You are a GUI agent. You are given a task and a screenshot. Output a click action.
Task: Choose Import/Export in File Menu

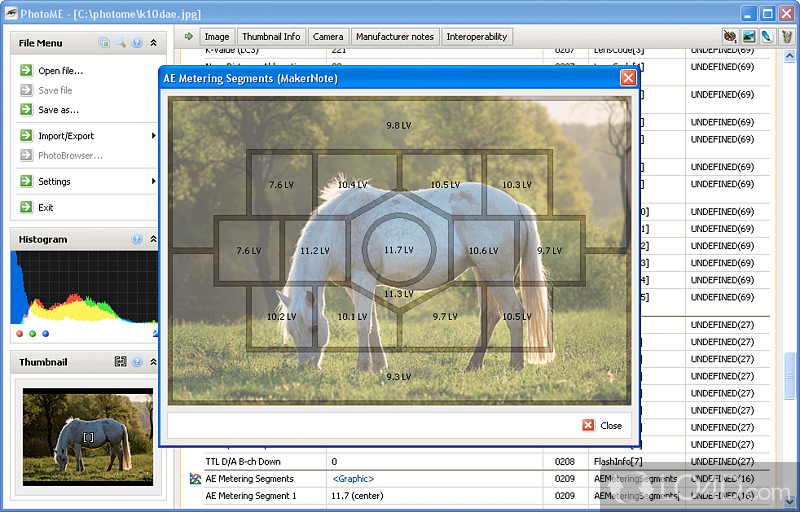tap(66, 136)
